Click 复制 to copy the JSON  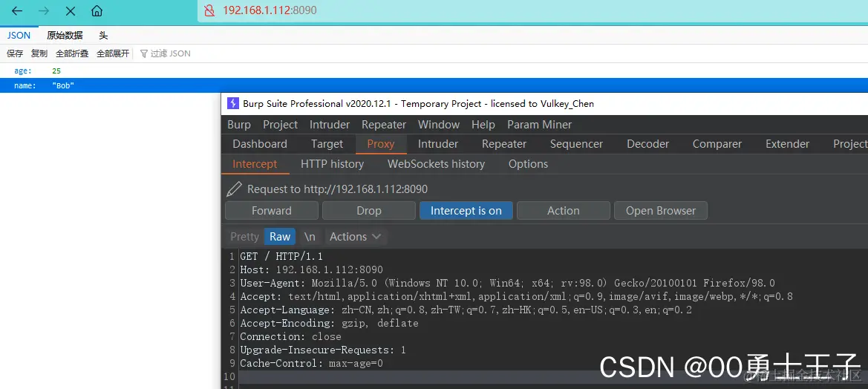tap(39, 53)
